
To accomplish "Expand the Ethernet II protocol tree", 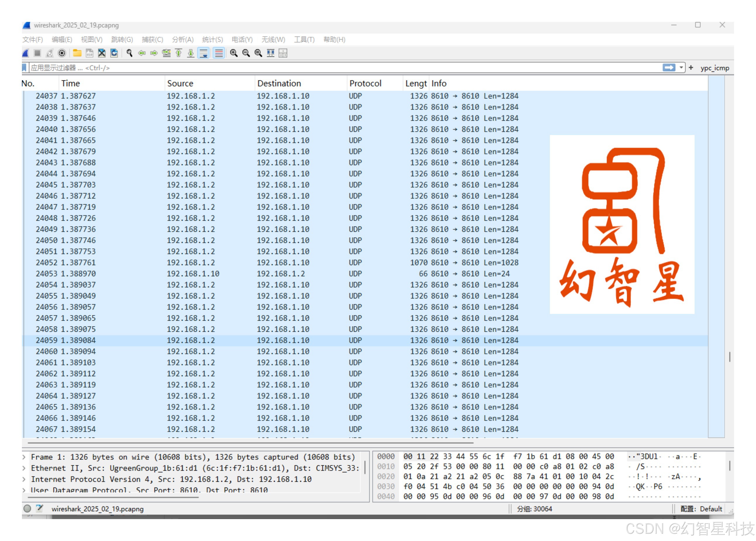I will [24, 468].
